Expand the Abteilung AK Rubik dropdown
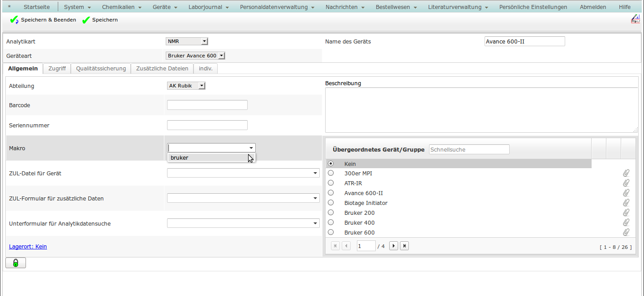 (186, 86)
